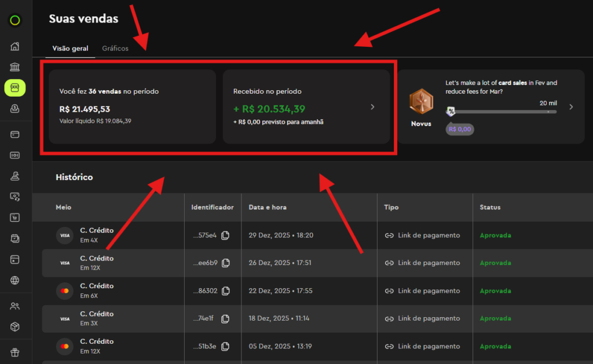This screenshot has width=593, height=364.
Task: Open the bank building icon in sidebar
Action: (x=15, y=67)
